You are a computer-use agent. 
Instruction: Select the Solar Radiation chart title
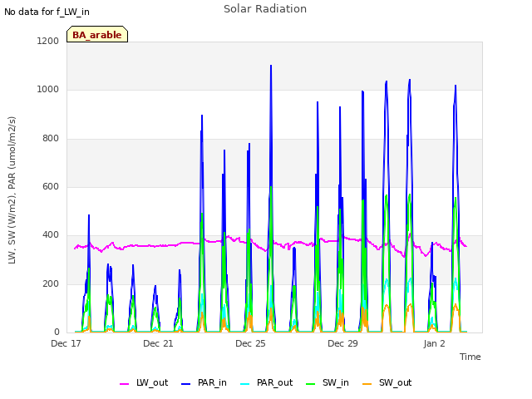(265, 9)
